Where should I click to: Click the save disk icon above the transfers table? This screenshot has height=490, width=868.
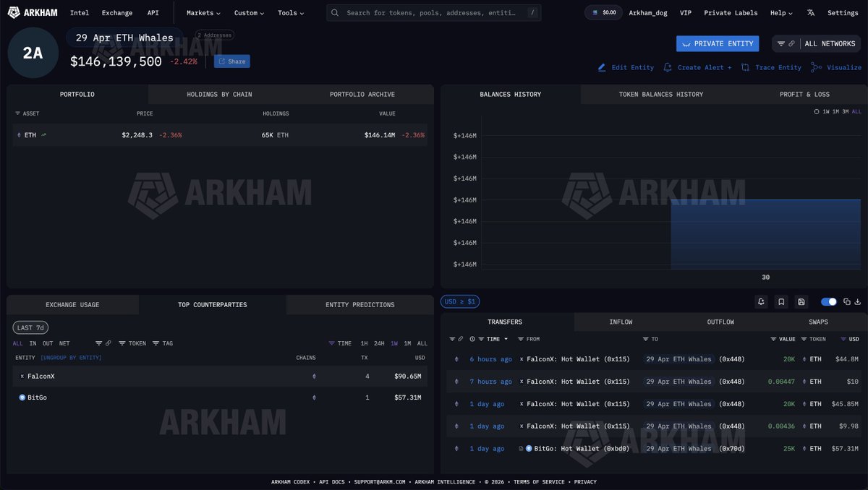pyautogui.click(x=801, y=301)
